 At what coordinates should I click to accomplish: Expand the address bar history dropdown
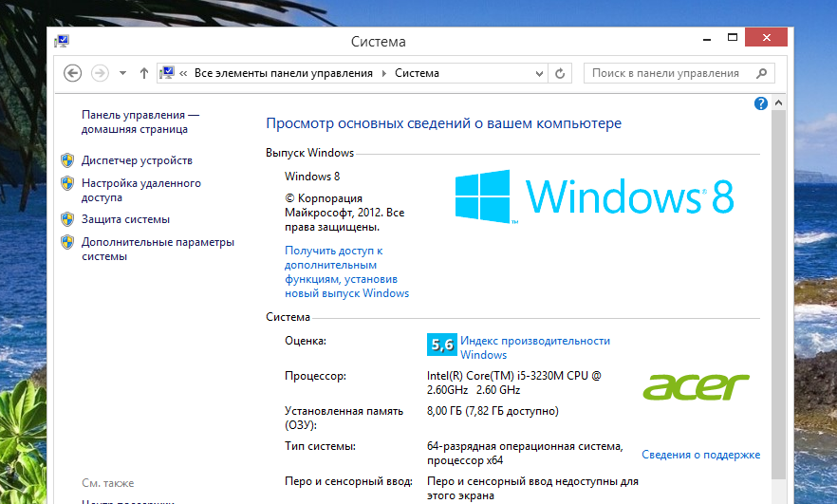[539, 74]
